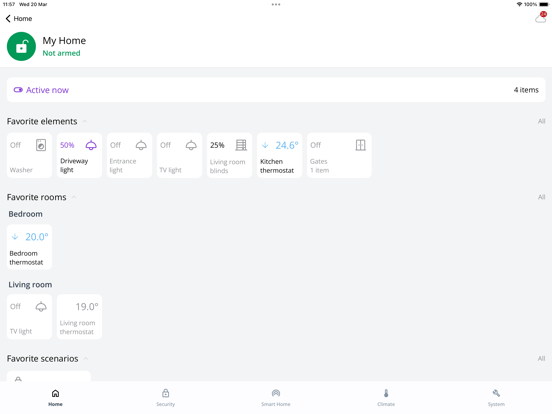Click the Entrance light Off state
The width and height of the screenshot is (552, 414).
(115, 145)
